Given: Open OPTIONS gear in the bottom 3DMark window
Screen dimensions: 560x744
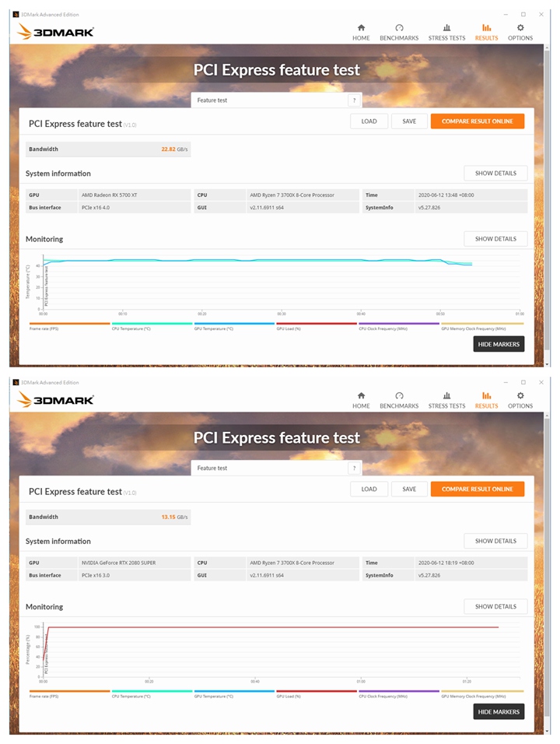Looking at the screenshot, I should pos(520,401).
